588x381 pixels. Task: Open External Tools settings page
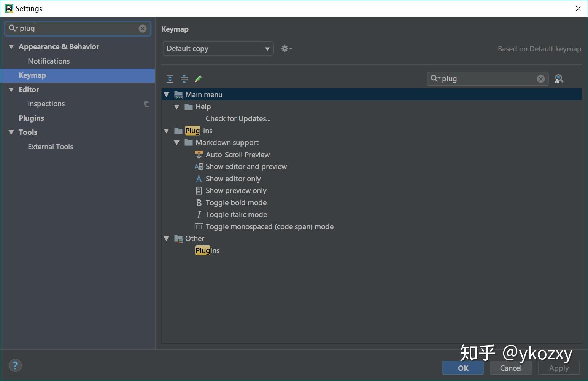click(x=51, y=147)
